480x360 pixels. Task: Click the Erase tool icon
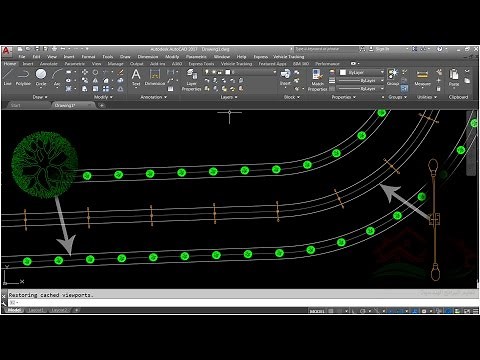pyautogui.click(x=121, y=72)
